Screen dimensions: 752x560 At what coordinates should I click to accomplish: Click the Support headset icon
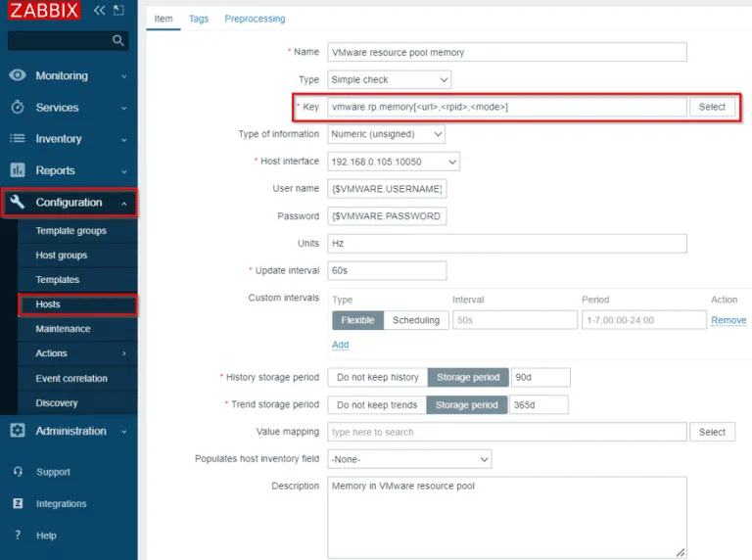18,472
